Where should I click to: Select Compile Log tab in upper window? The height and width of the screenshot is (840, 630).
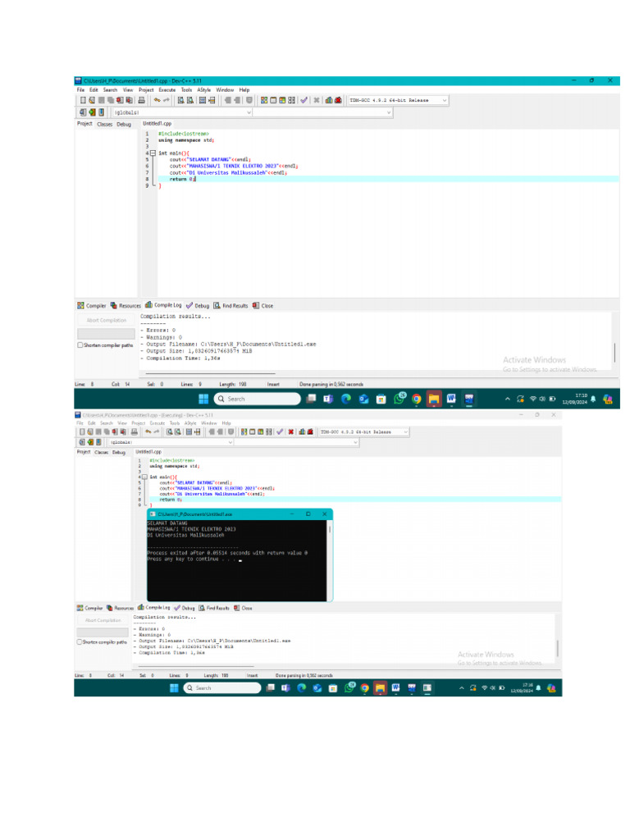click(163, 305)
